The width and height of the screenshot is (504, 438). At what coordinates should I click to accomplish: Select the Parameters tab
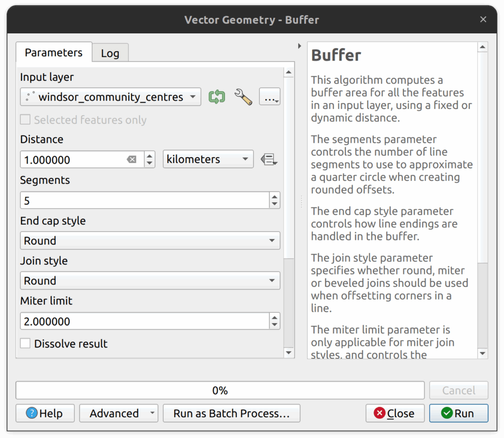click(54, 53)
